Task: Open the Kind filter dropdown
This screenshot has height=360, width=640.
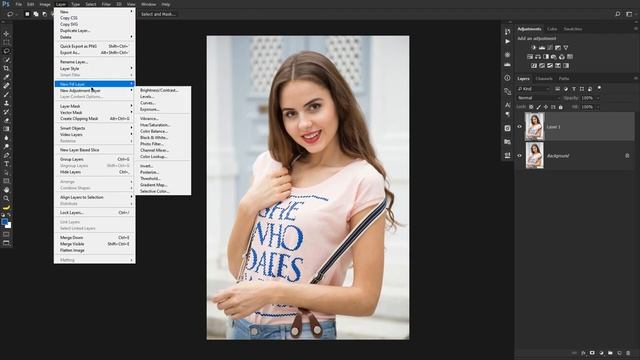Action: [x=533, y=89]
